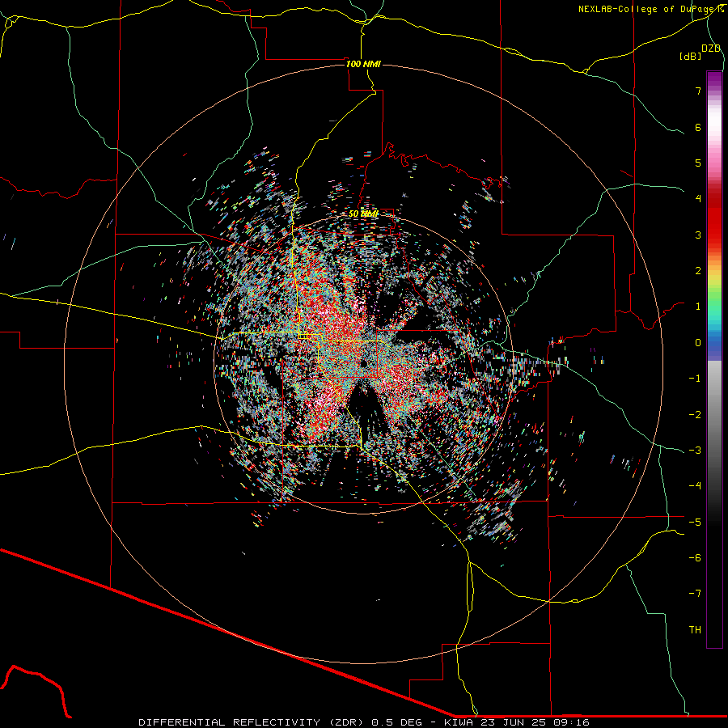This screenshot has height=728, width=728.
Task: Click the "1" value on color scale
Action: [x=698, y=307]
